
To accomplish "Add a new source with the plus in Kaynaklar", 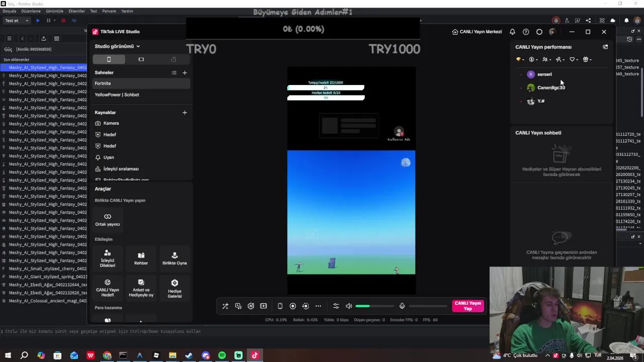I will tap(185, 113).
